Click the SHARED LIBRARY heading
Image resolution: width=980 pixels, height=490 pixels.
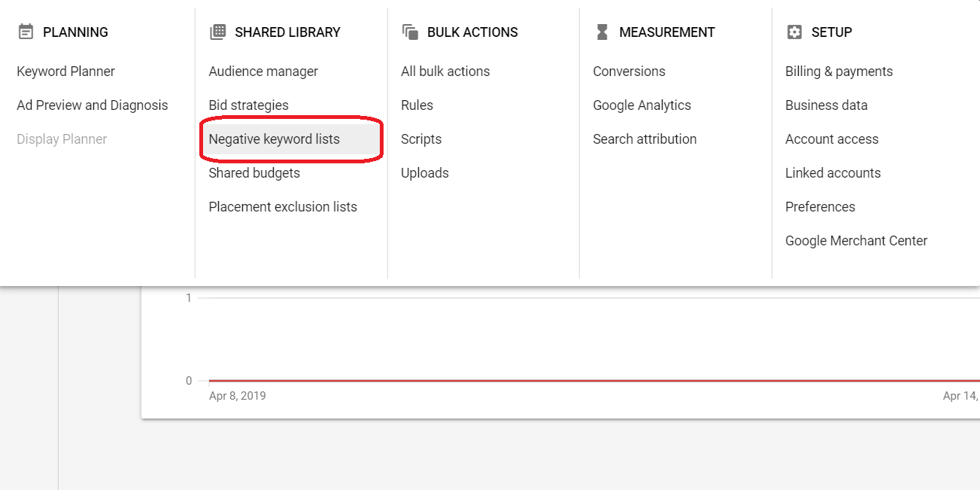point(287,32)
